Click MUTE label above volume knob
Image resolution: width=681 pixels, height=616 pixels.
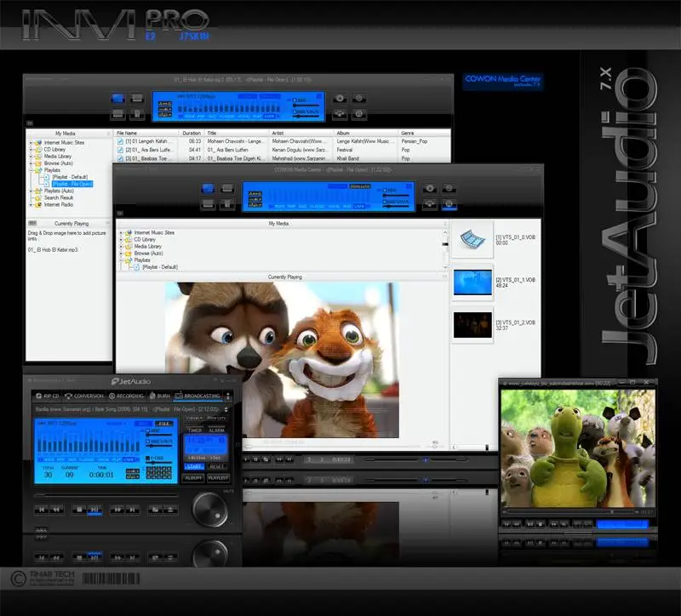click(228, 491)
